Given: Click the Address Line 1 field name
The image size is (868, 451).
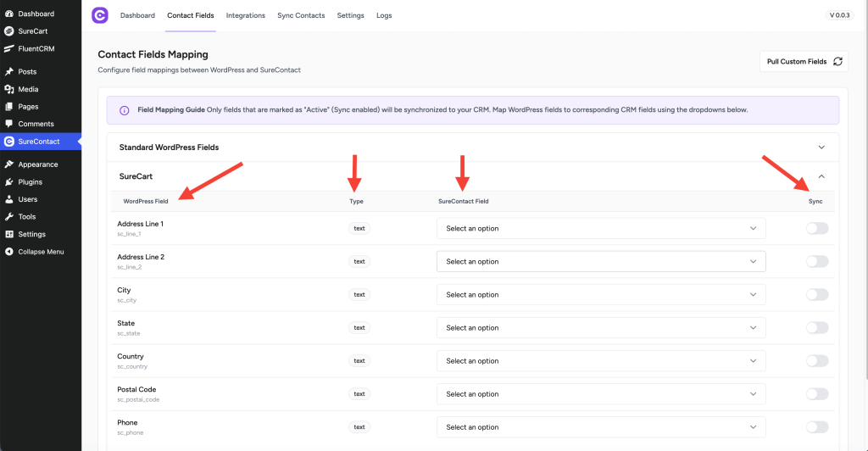Looking at the screenshot, I should point(140,224).
